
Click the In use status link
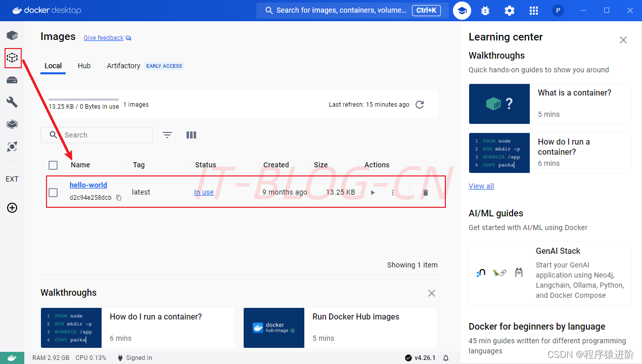coord(204,192)
